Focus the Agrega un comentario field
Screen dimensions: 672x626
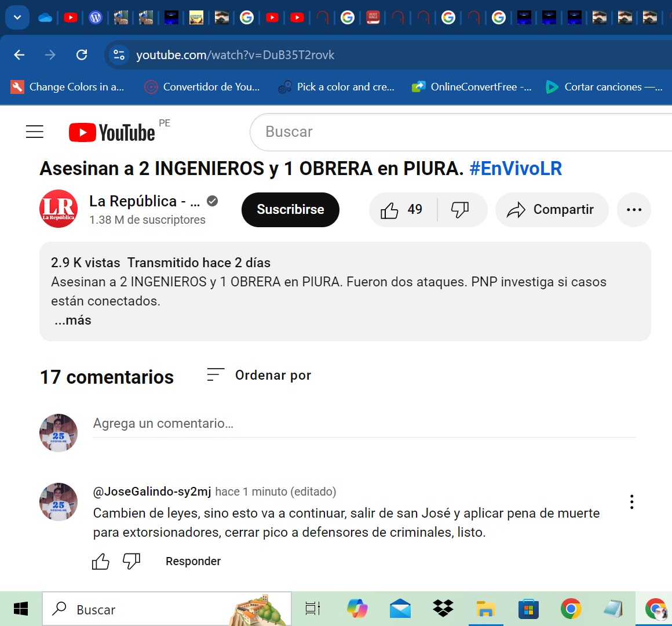pyautogui.click(x=364, y=424)
